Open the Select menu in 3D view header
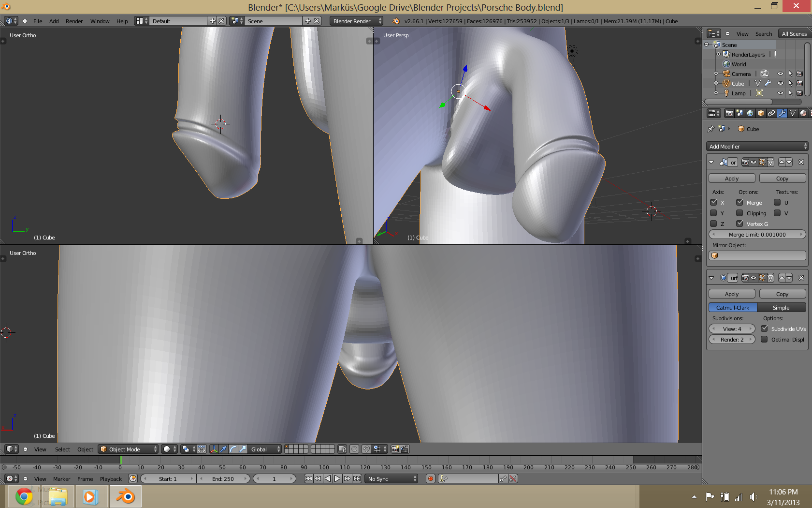 point(62,449)
